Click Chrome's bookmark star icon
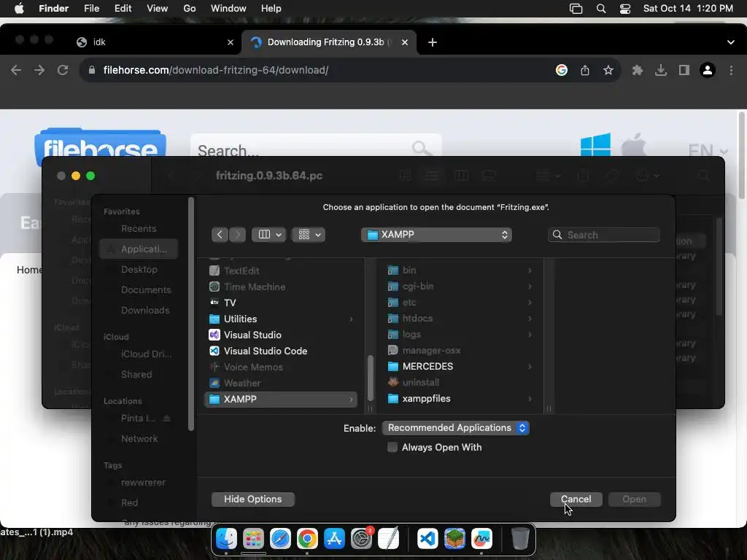Image resolution: width=747 pixels, height=560 pixels. [608, 71]
